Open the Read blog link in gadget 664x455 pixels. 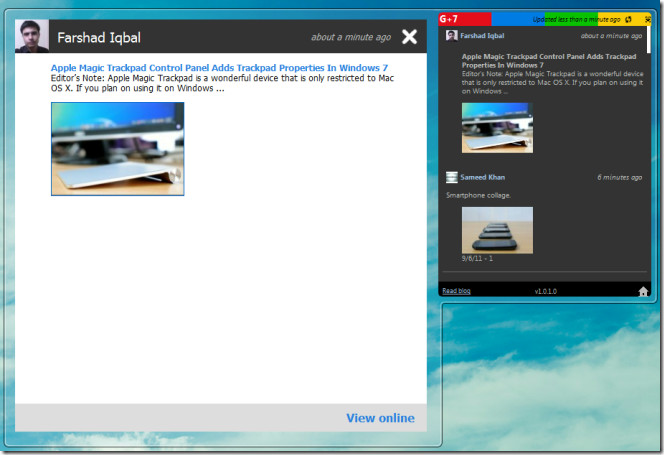tap(456, 291)
